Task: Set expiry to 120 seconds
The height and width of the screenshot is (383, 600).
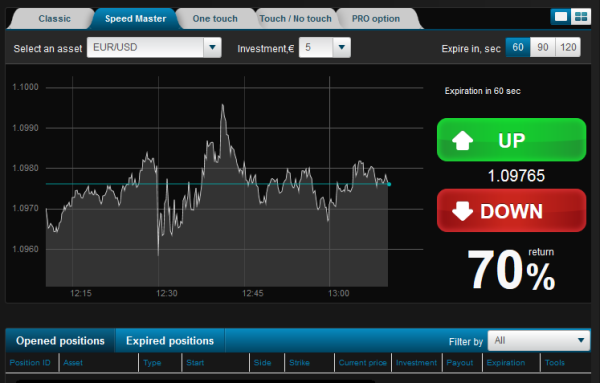Action: (x=568, y=47)
